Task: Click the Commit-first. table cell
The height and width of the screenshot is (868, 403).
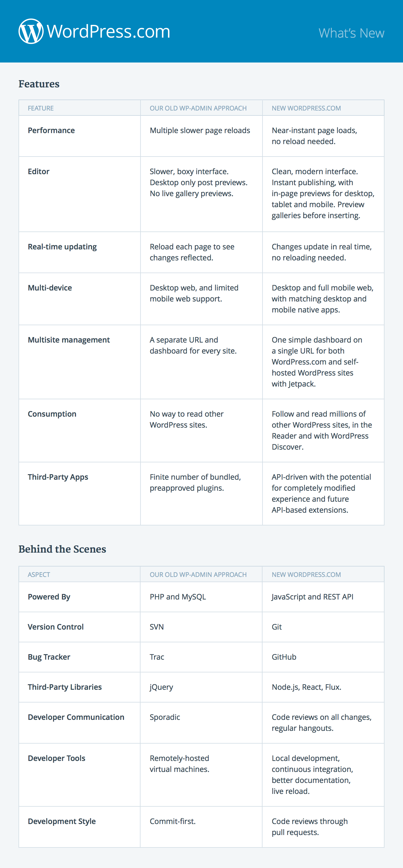Action: pos(173,821)
